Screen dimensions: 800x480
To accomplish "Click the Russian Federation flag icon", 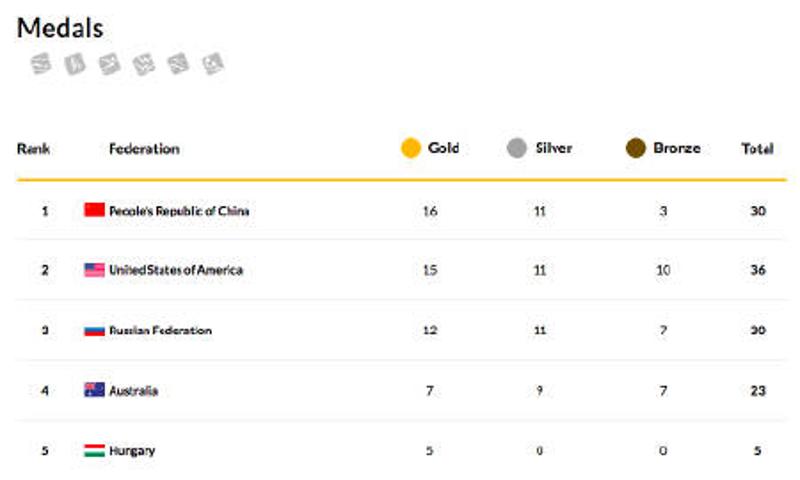I will click(94, 330).
